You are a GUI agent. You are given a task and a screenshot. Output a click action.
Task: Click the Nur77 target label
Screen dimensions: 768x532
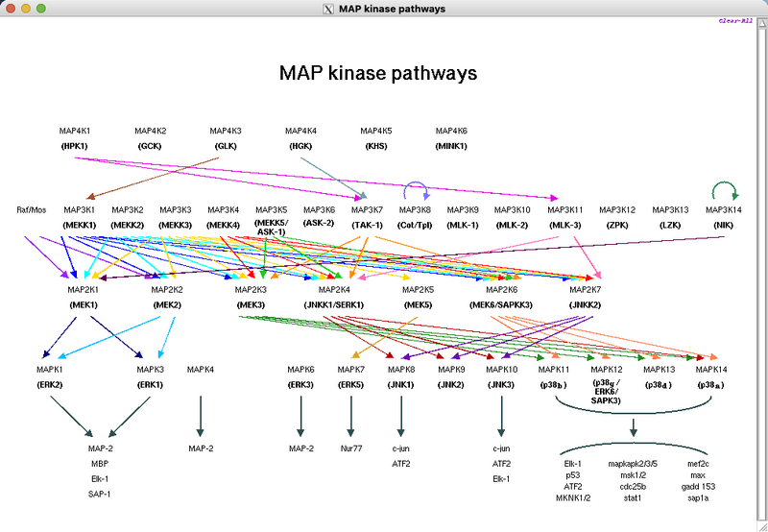click(350, 447)
